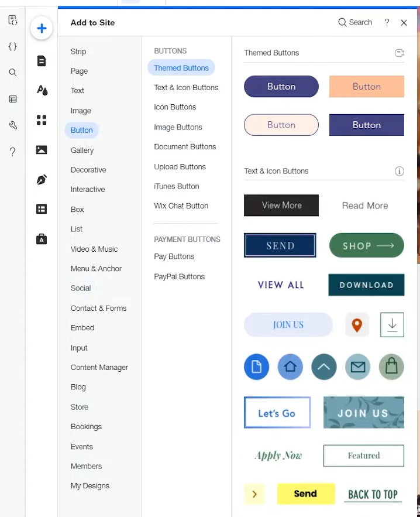Select the up chevron circle icon button
Screen dimensions: 420x517
click(x=324, y=367)
